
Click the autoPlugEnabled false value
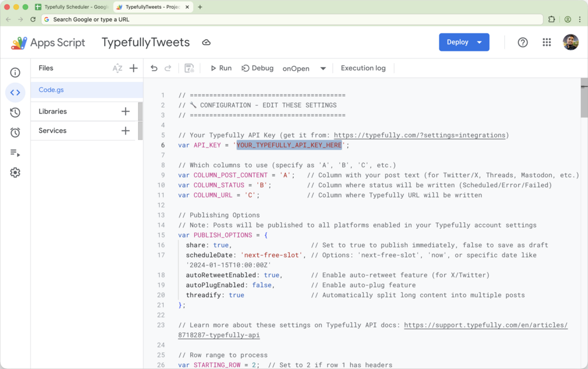click(262, 285)
